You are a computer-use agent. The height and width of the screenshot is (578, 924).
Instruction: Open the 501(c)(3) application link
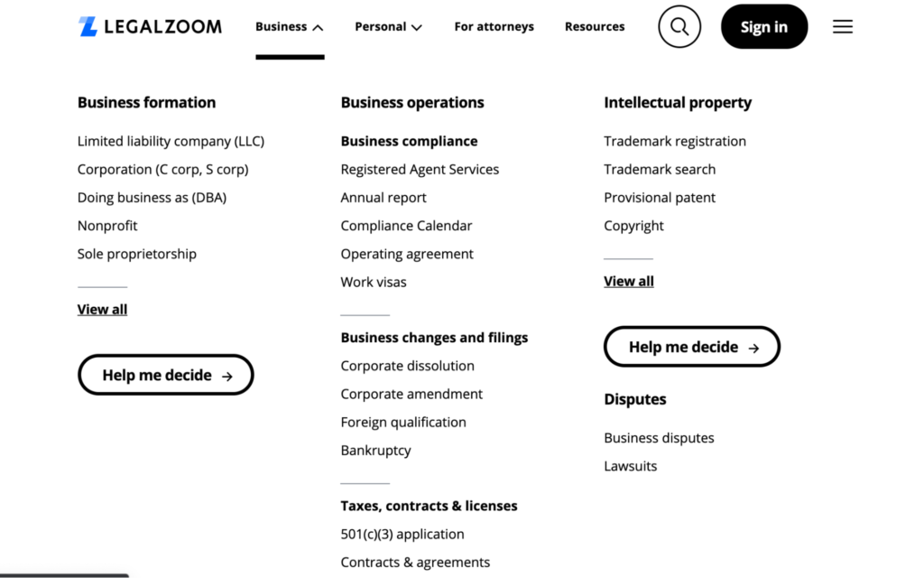click(402, 534)
